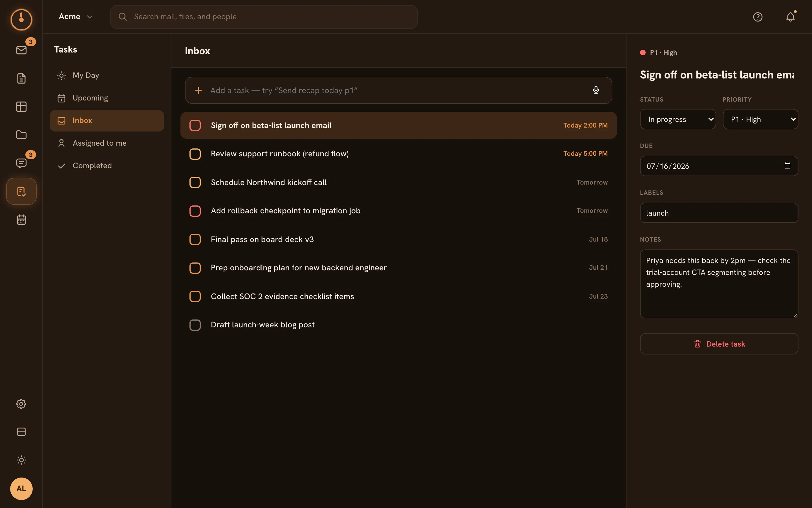The image size is (812, 508).
Task: Select the Inbox view
Action: (107, 121)
